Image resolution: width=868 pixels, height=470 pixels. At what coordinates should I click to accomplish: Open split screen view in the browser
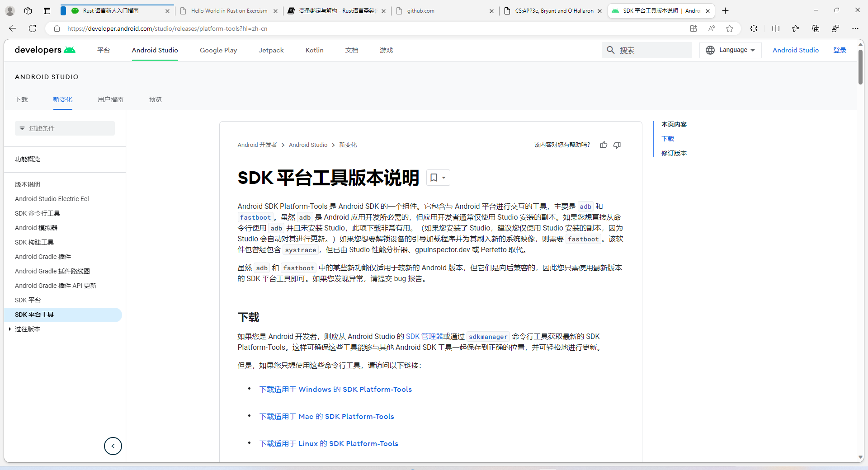click(x=776, y=28)
